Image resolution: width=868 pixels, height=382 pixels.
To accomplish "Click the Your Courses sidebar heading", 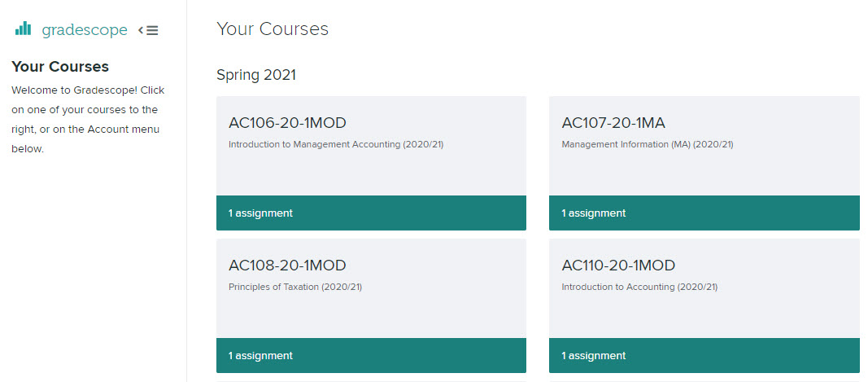I will pos(60,67).
